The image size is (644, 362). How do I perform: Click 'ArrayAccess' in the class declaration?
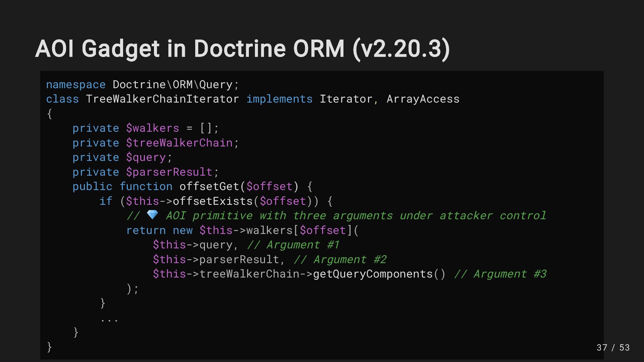(423, 99)
